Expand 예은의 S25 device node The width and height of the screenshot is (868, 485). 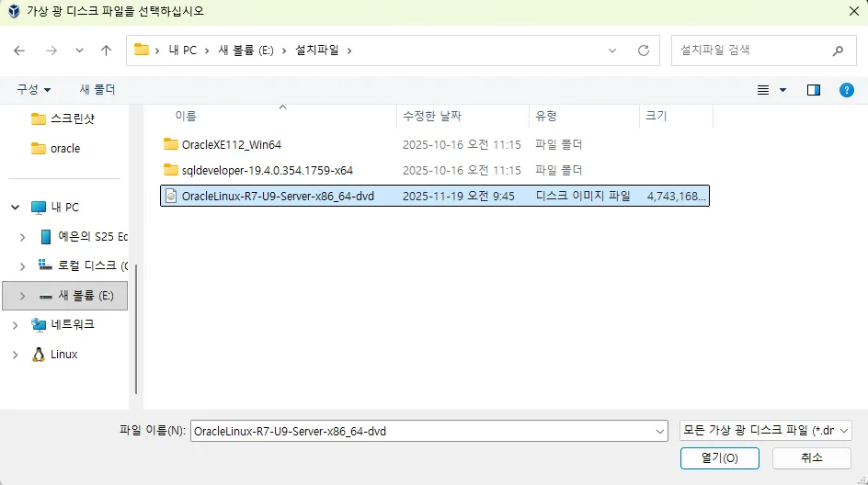coord(23,237)
